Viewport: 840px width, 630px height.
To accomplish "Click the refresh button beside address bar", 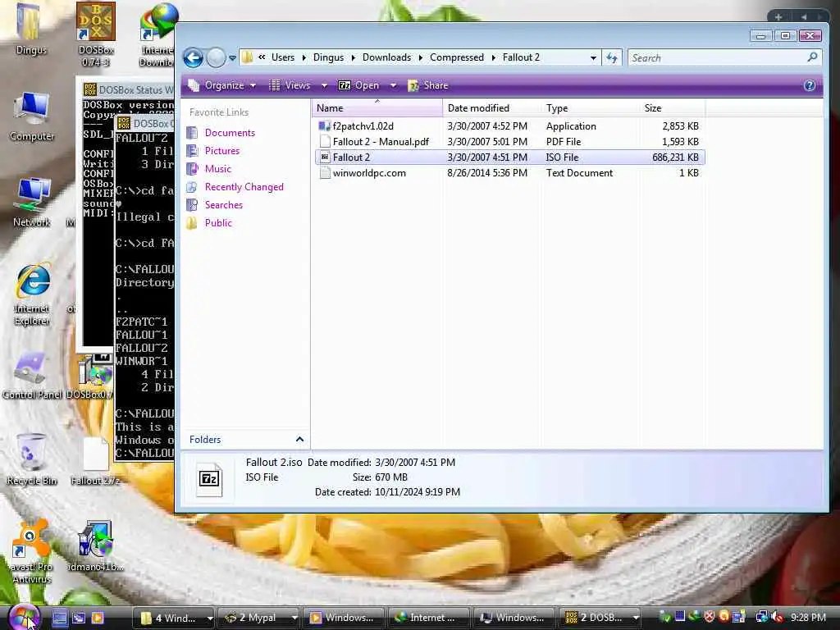I will point(612,58).
